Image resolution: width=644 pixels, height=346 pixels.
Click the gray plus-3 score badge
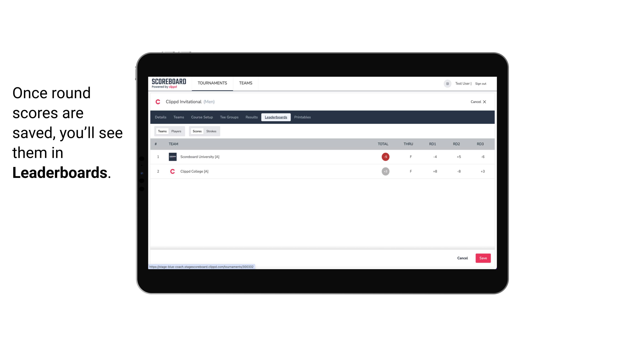[x=385, y=171]
